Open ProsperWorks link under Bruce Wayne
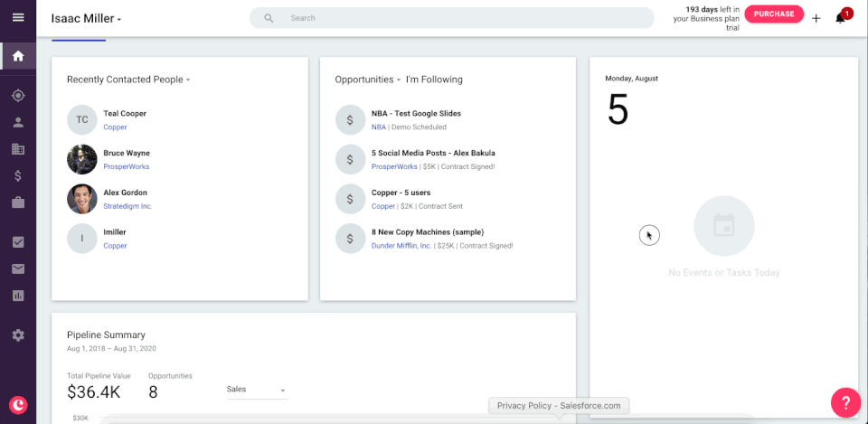 (x=127, y=166)
